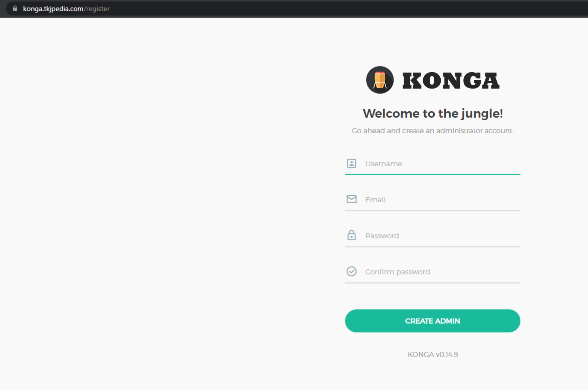Viewport: 588px width, 390px height.
Task: Click the Welcome to the jungle! heading
Action: 432,113
